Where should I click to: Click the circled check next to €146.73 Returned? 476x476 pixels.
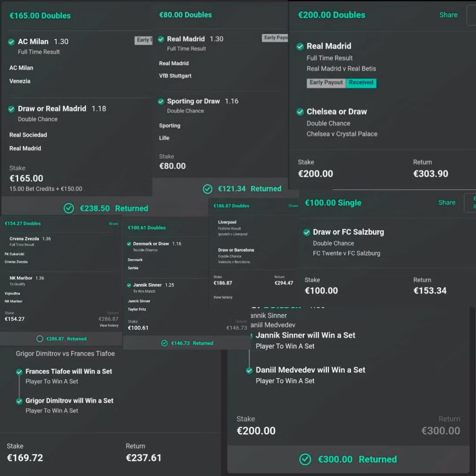(x=164, y=343)
